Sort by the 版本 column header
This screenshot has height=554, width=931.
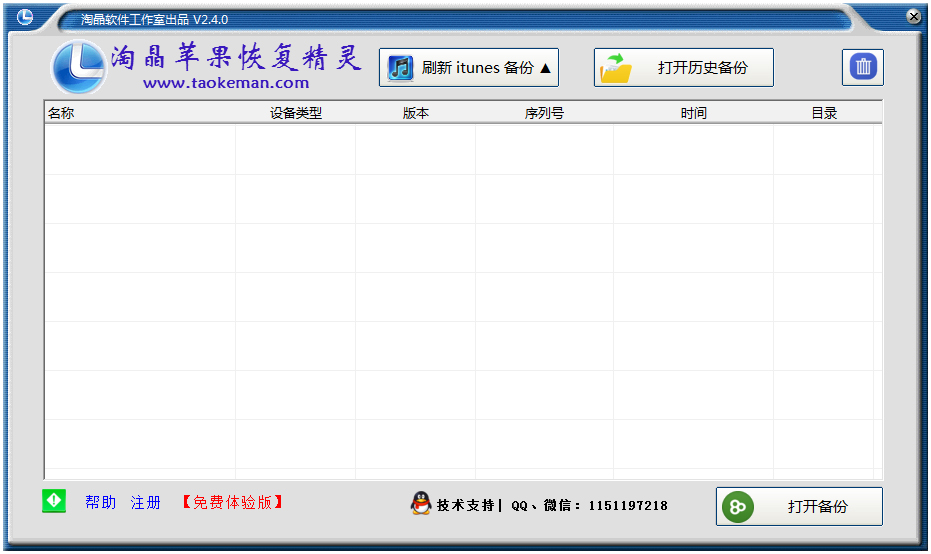[416, 113]
